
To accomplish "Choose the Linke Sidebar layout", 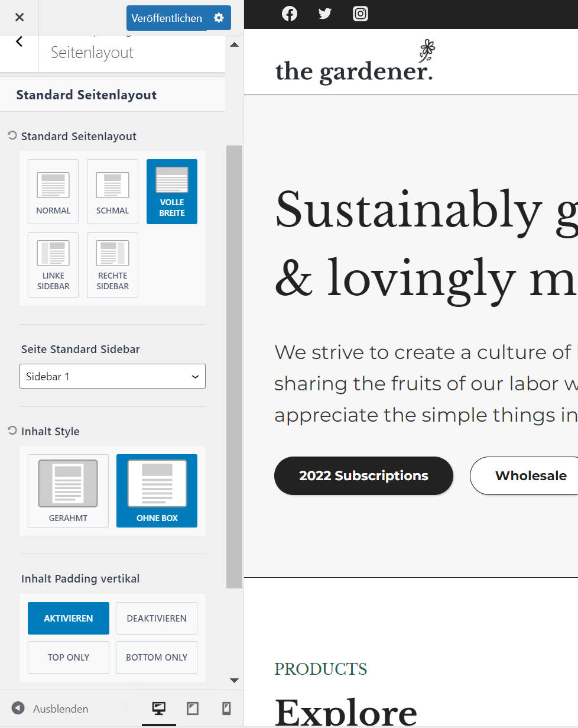I will pyautogui.click(x=53, y=265).
